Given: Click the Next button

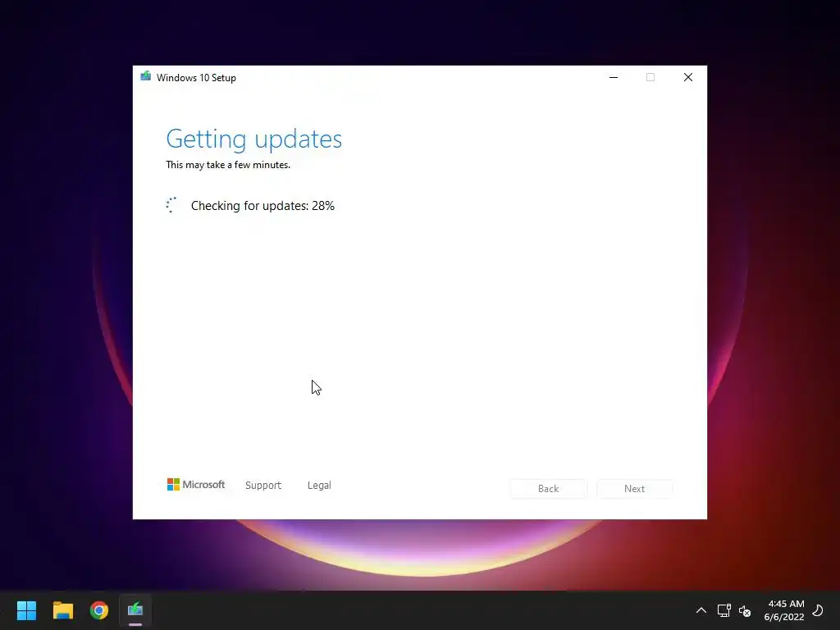Looking at the screenshot, I should tap(634, 489).
